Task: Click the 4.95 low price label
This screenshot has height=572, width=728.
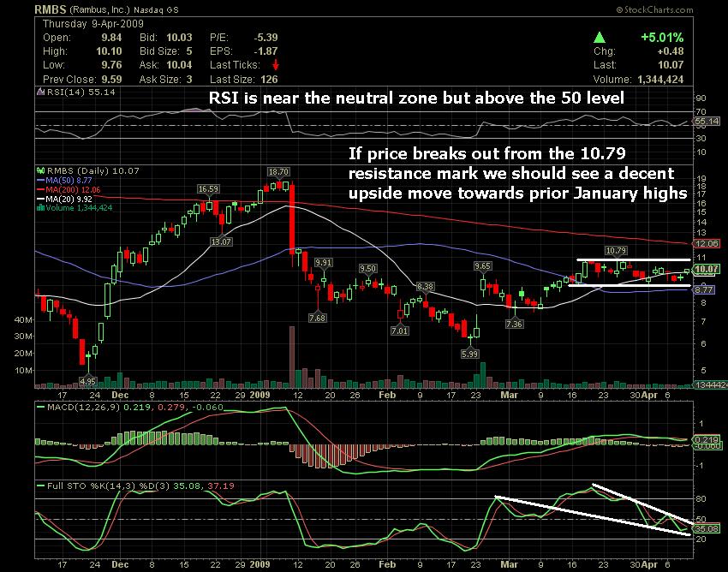Action: 87,382
